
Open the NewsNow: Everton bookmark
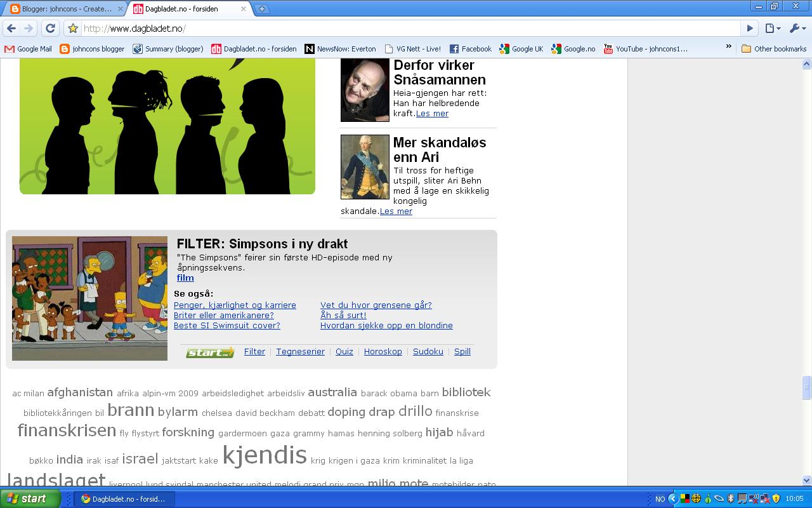(341, 49)
